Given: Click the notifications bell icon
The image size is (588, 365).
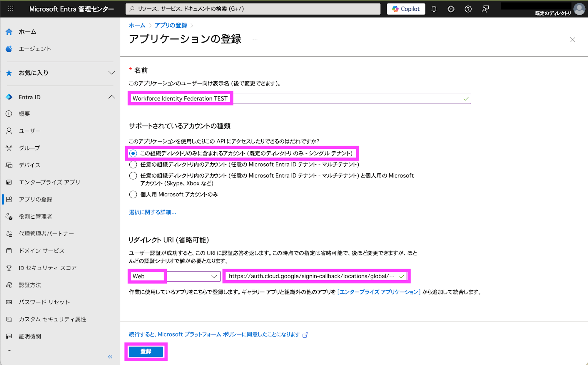Looking at the screenshot, I should pos(434,9).
